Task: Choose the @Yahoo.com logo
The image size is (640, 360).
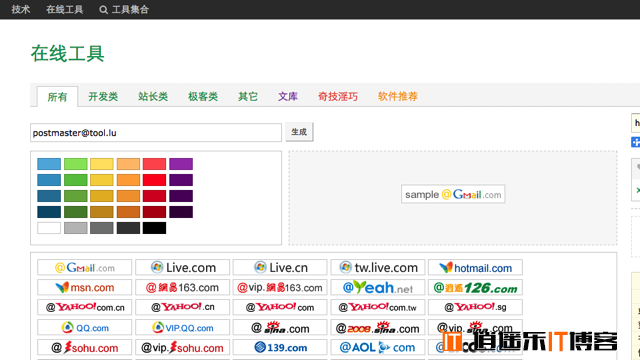Action: coord(280,307)
